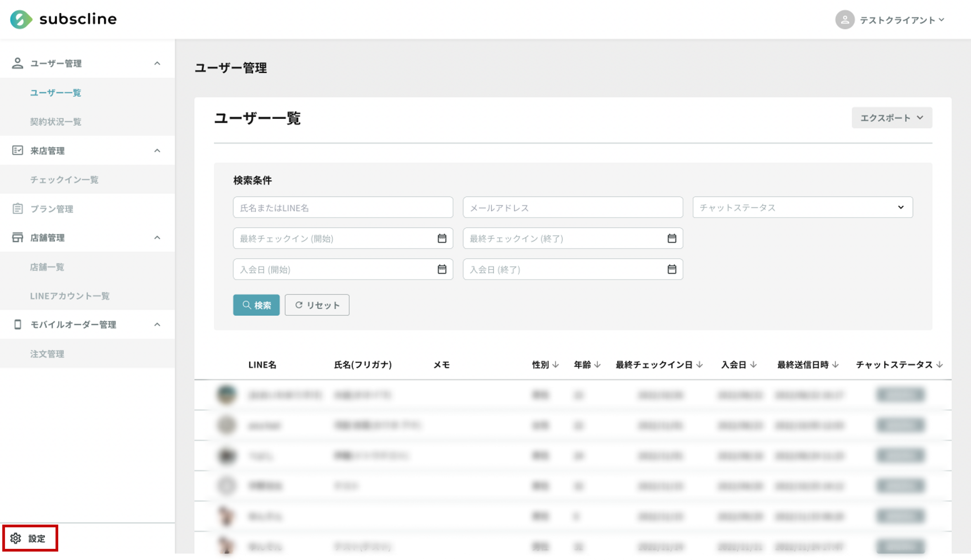This screenshot has height=560, width=971.
Task: Open calendar picker for 入会日 (開始)
Action: point(442,269)
